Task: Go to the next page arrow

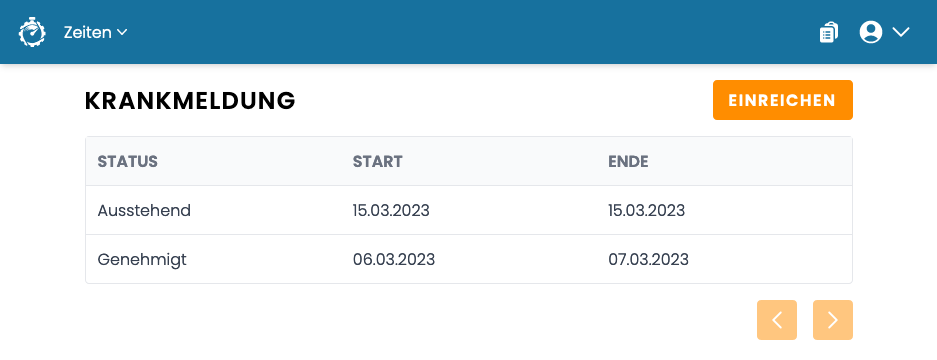Action: point(832,320)
